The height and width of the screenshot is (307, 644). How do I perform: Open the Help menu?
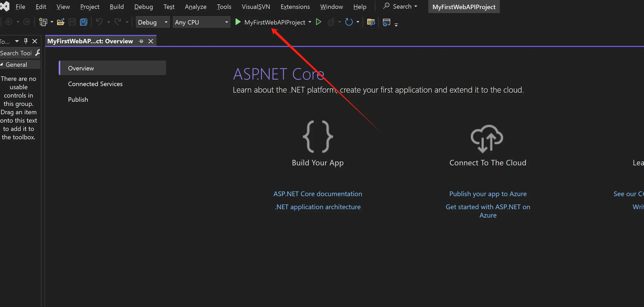tap(360, 7)
